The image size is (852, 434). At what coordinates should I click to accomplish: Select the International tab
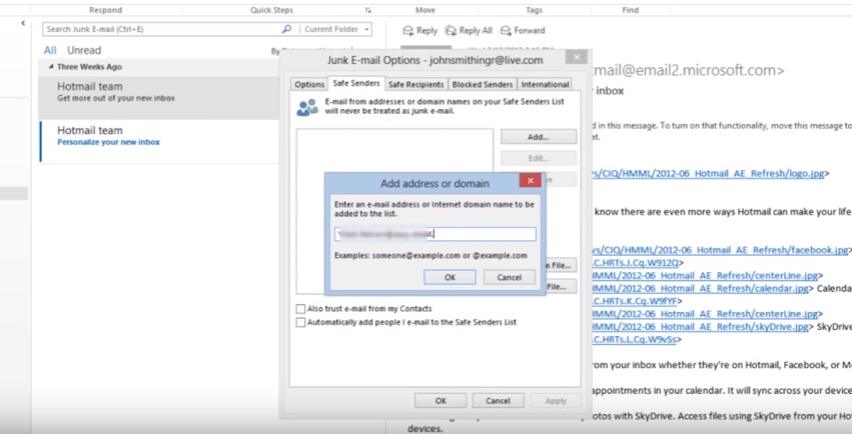[x=545, y=85]
